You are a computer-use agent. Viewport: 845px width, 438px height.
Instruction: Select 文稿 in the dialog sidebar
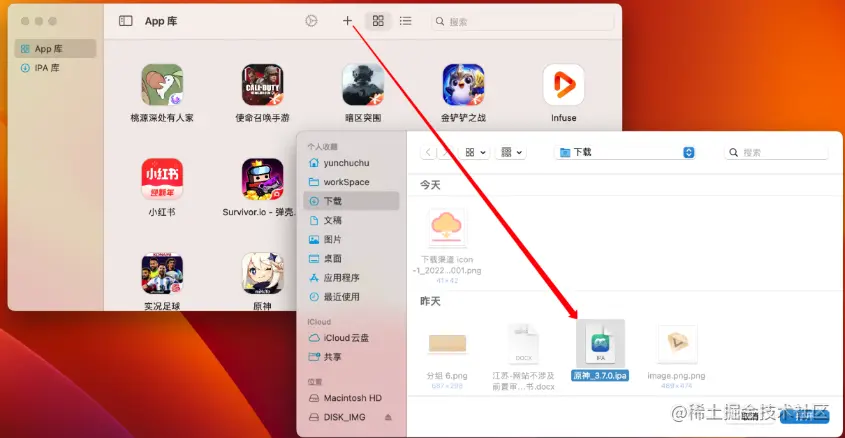tap(351, 220)
